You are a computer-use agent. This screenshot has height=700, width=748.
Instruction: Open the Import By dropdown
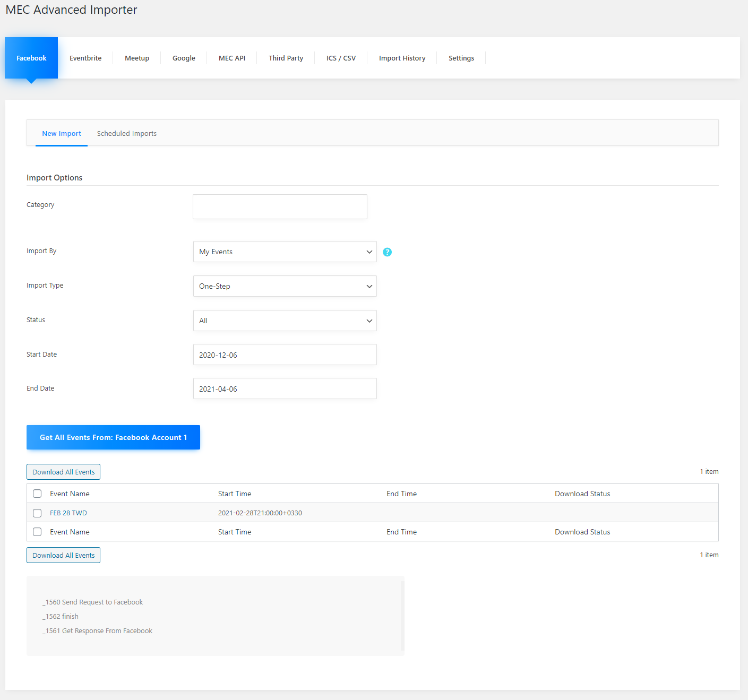coord(285,252)
